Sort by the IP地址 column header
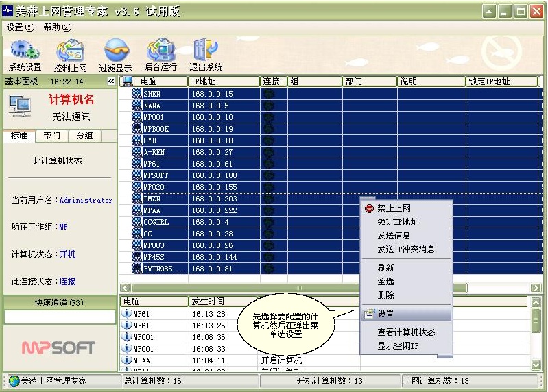 pyautogui.click(x=224, y=82)
